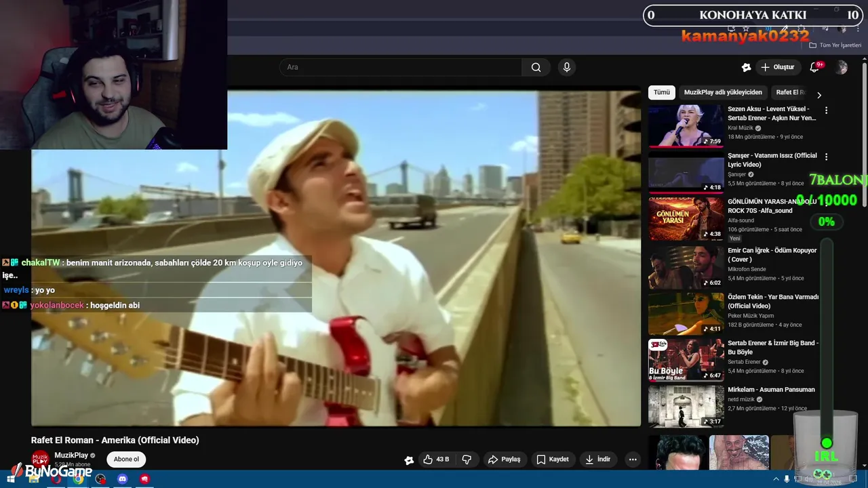Click the sparkle icon beside the like button

point(409,460)
